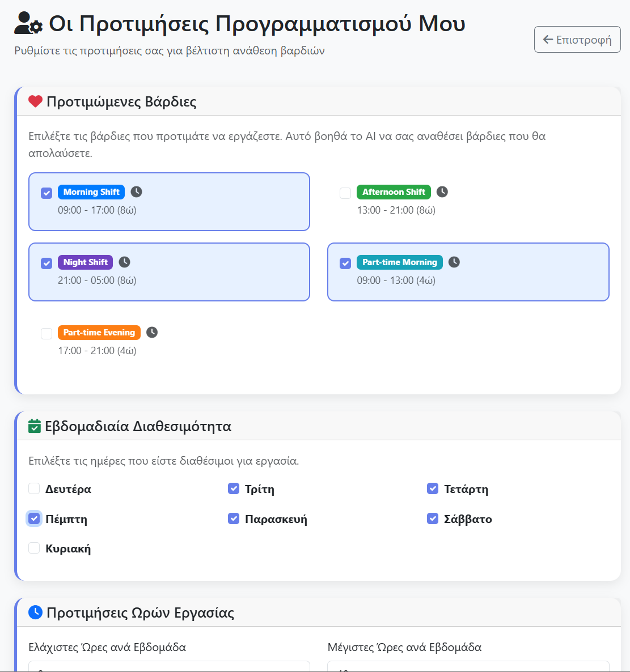This screenshot has width=630, height=672.
Task: Click the green calendar check icon
Action: 35,426
